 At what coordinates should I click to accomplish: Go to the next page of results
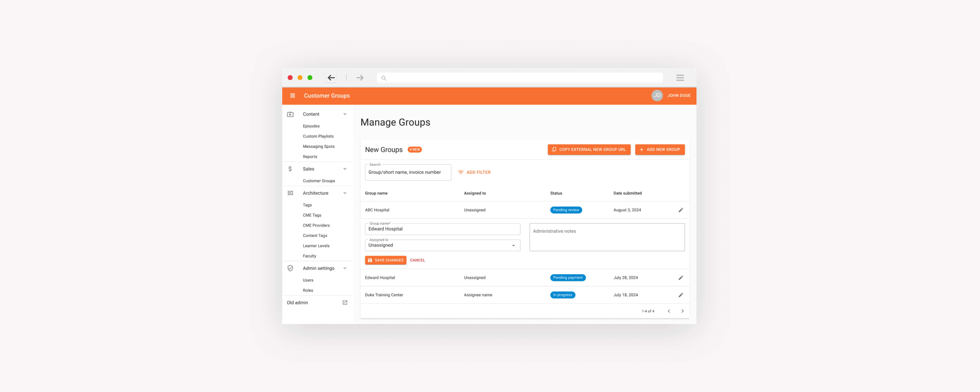pyautogui.click(x=682, y=311)
